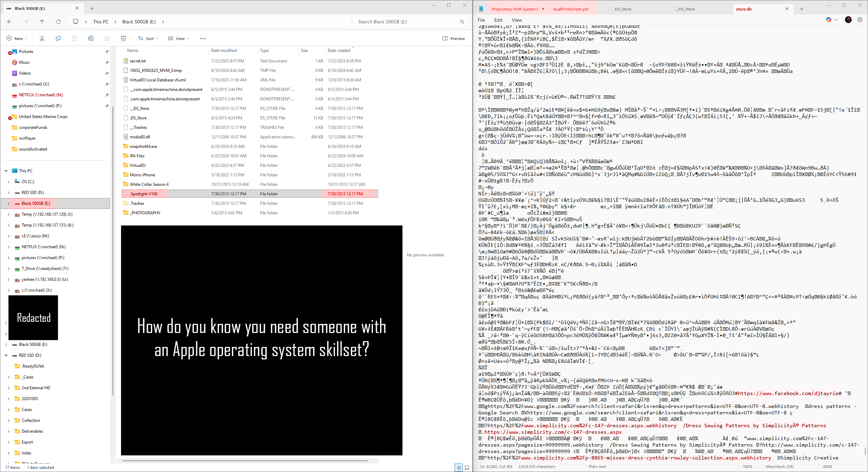Collapse the This PC tree node
868x472 pixels.
pos(6,171)
